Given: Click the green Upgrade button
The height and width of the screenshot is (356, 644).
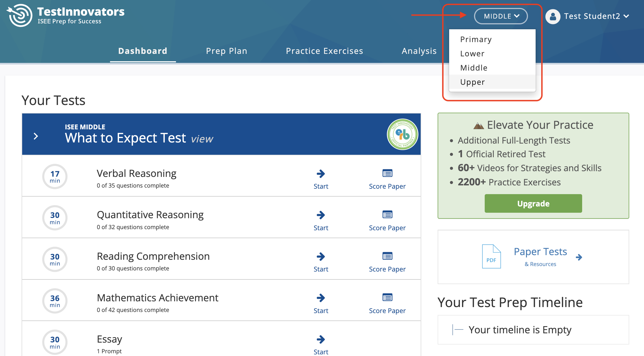Looking at the screenshot, I should pyautogui.click(x=533, y=203).
